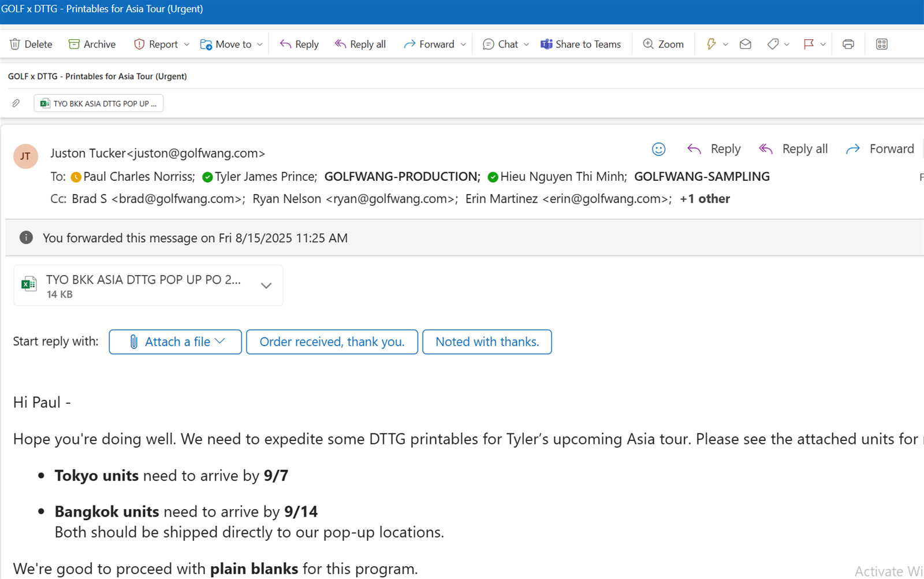
Task: Click the quick steps lightning icon
Action: pos(711,44)
